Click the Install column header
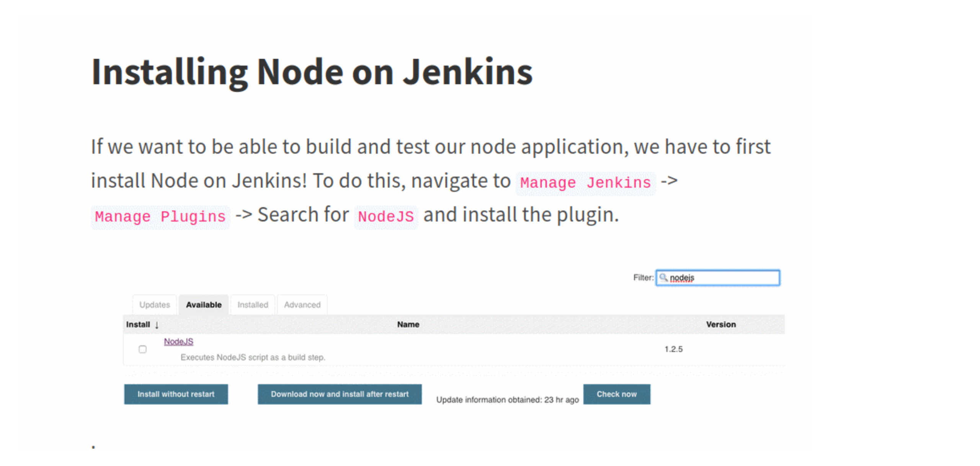The width and height of the screenshot is (980, 466). [138, 324]
